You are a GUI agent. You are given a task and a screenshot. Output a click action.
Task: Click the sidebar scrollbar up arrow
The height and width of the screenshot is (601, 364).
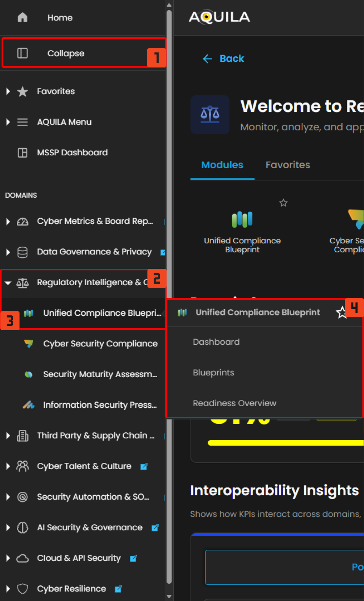tap(169, 5)
